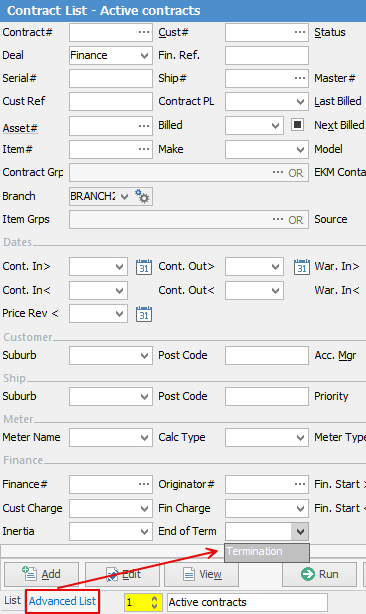Click the Serial# input field
This screenshot has width=366, height=614.
(x=111, y=78)
